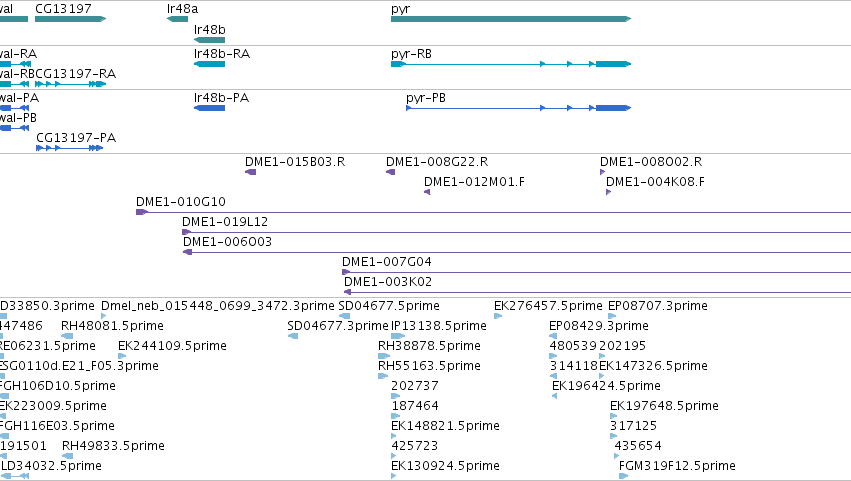This screenshot has height=481, width=851.
Task: Select the EK197648.5prime EST marker
Action: (x=614, y=416)
